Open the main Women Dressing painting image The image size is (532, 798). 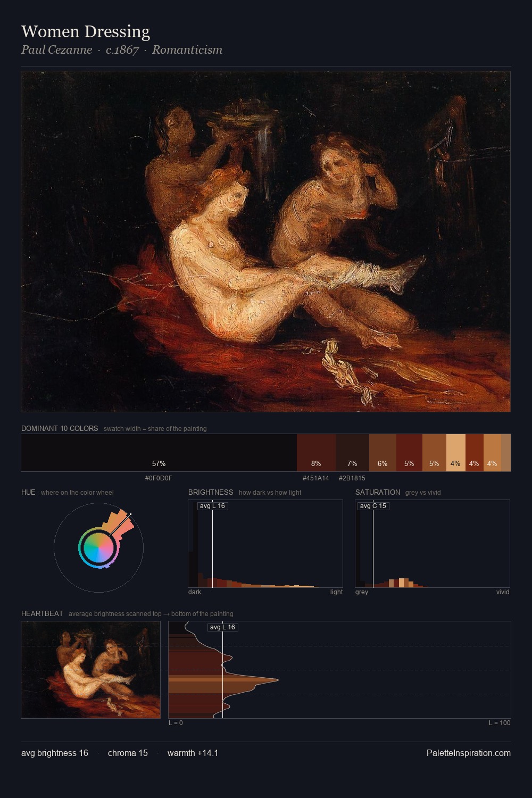pyautogui.click(x=266, y=242)
